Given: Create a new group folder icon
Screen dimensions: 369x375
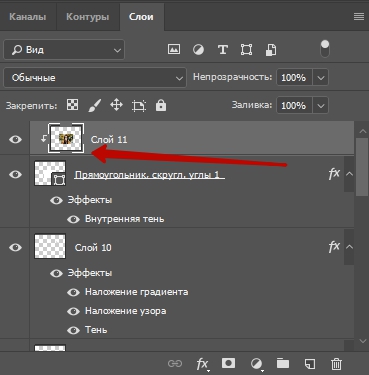Looking at the screenshot, I should click(x=283, y=363).
